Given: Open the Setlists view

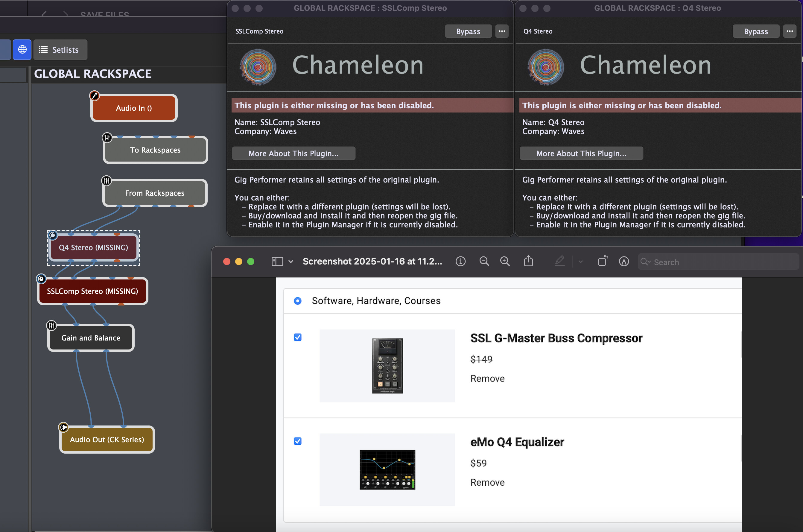Looking at the screenshot, I should click(x=60, y=50).
